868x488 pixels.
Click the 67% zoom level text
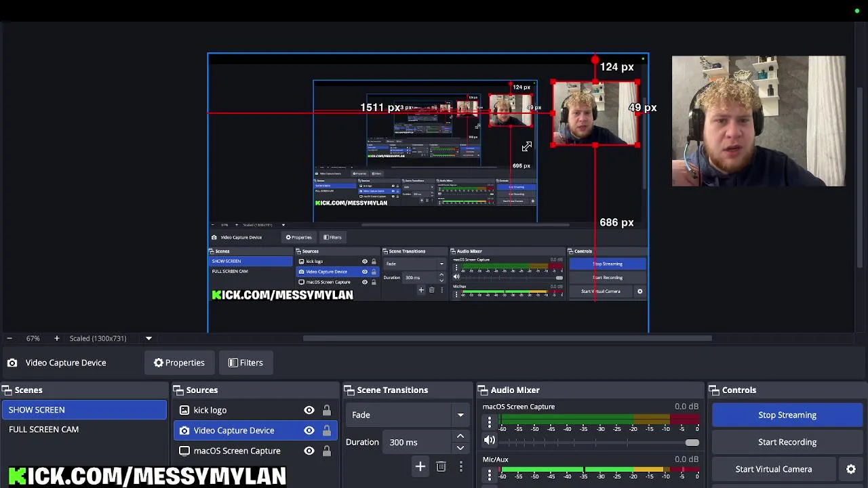click(33, 338)
